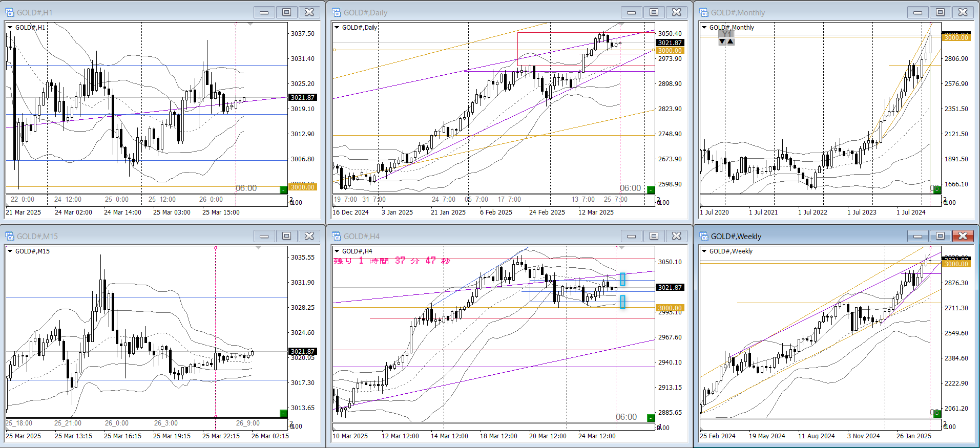Click the GOLD#,Daily window chart icon

337,12
